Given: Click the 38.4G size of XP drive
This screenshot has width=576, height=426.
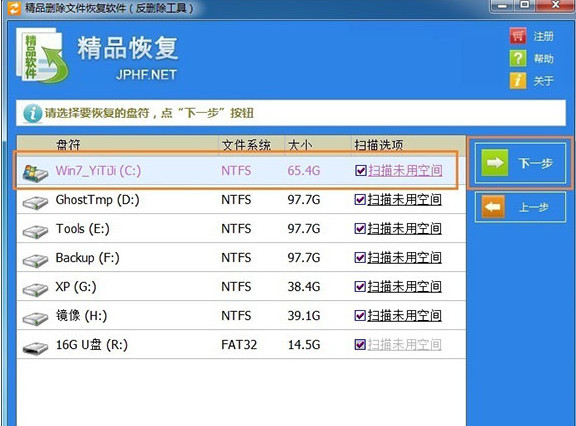Looking at the screenshot, I should coord(304,287).
